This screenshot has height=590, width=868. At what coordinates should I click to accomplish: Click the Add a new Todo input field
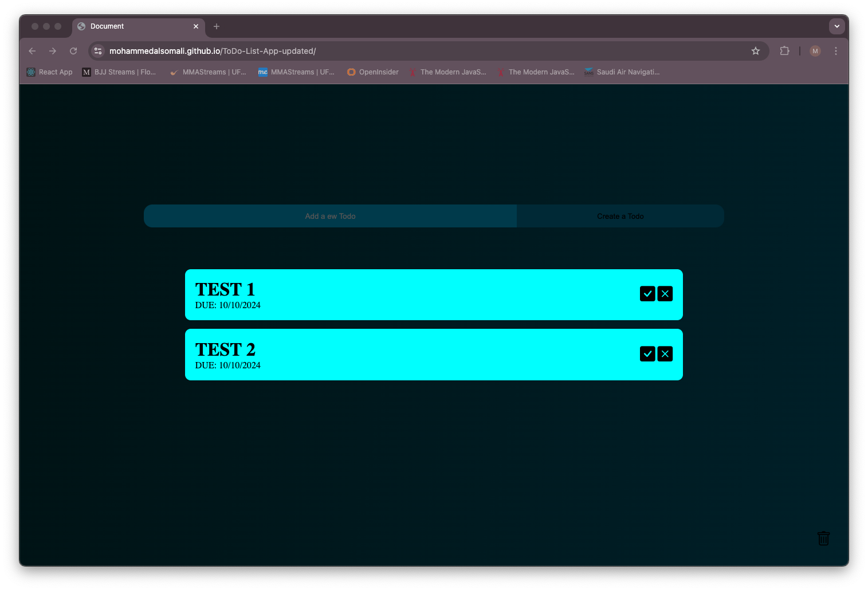tap(330, 217)
